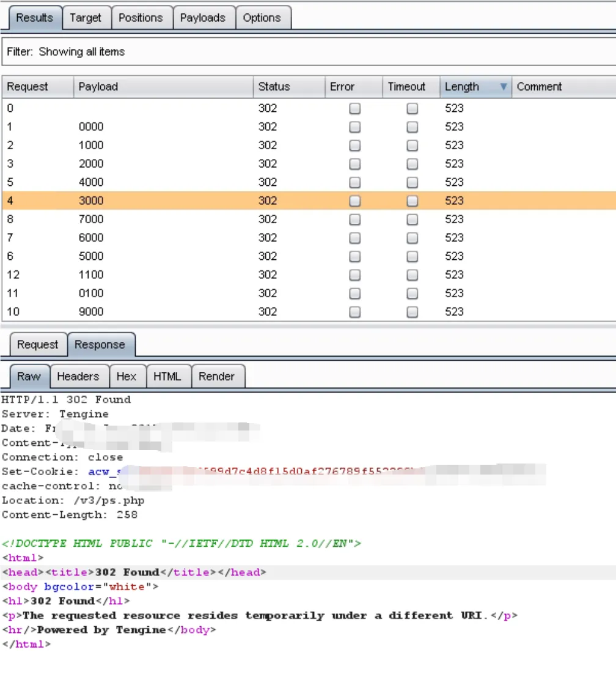View the Headers tab of response
616x680 pixels.
pyautogui.click(x=78, y=377)
